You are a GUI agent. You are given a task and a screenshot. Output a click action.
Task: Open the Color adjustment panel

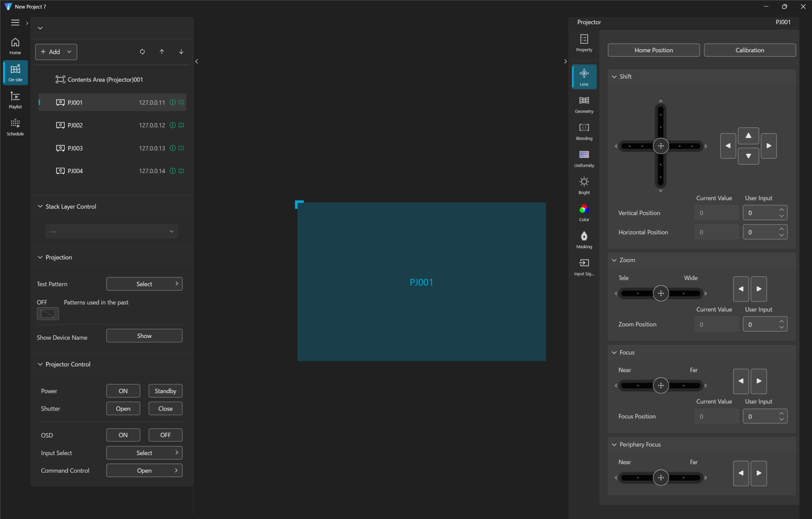click(x=584, y=212)
